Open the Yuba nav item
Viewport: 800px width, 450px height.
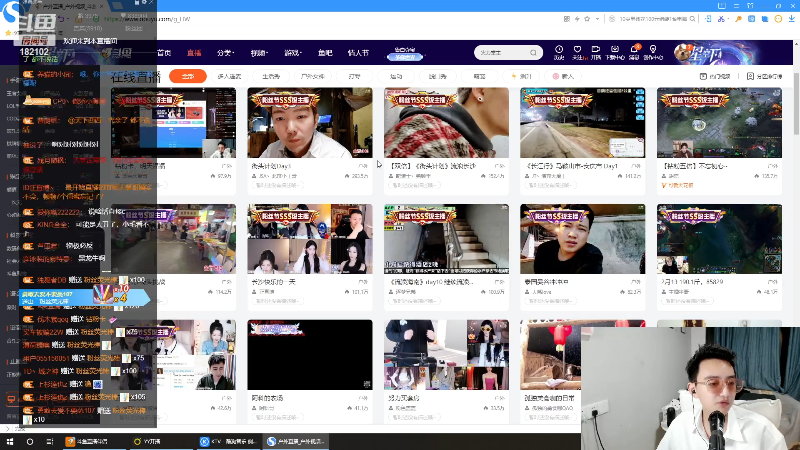[x=325, y=53]
